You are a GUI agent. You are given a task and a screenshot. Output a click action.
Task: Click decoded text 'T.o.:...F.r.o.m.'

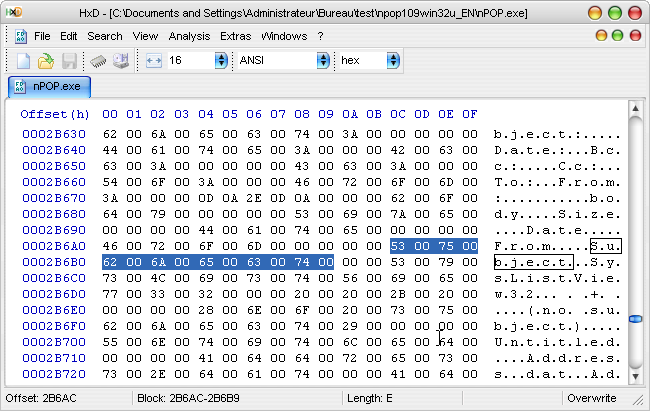[557, 182]
